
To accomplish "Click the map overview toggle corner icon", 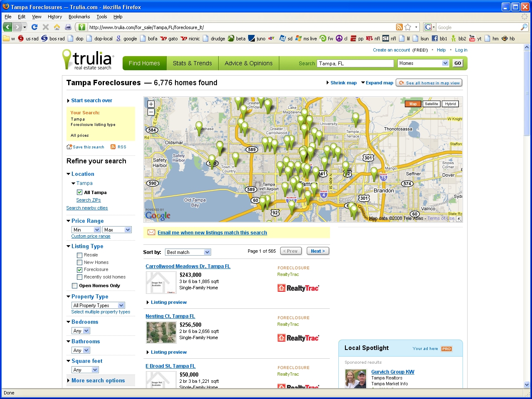I will tap(459, 219).
